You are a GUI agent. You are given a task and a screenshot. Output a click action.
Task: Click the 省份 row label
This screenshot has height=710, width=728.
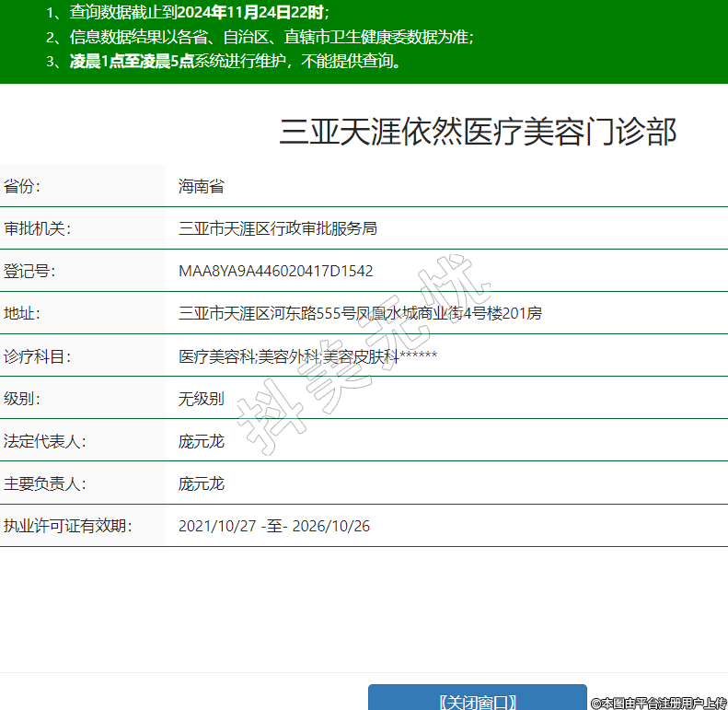click(22, 186)
